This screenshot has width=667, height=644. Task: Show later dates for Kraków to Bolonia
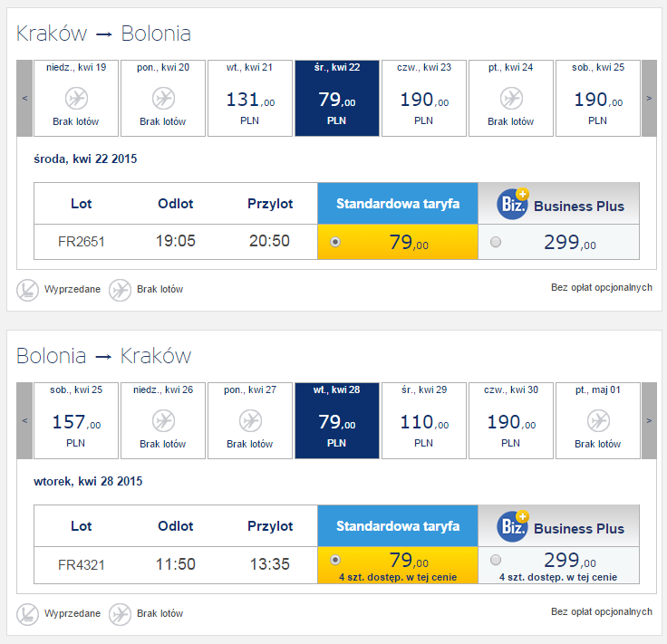[x=649, y=98]
